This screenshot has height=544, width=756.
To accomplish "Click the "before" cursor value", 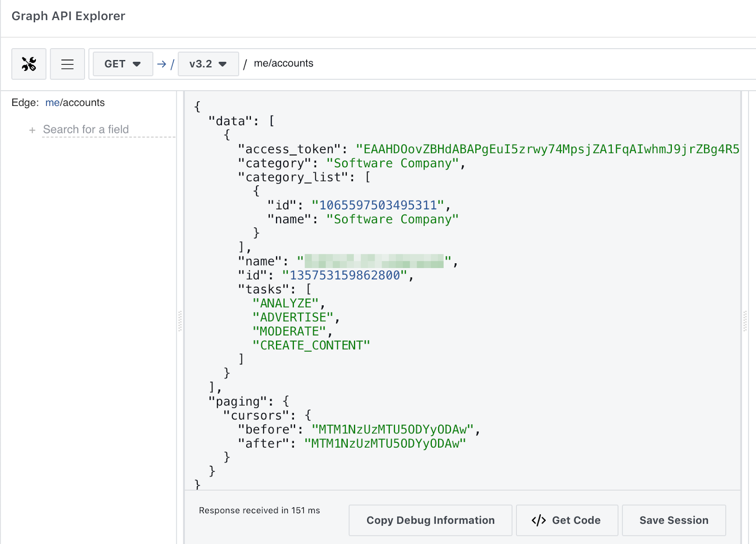I will point(392,430).
